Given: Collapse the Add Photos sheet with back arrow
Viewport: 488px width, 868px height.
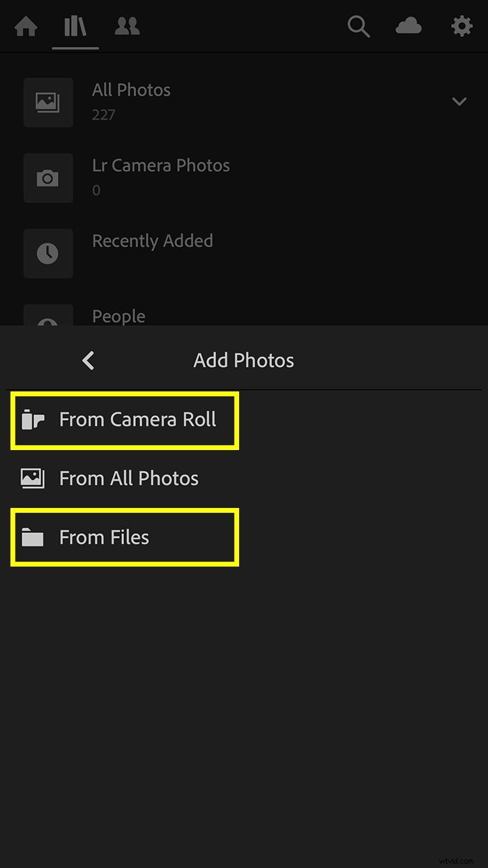Looking at the screenshot, I should (x=88, y=361).
